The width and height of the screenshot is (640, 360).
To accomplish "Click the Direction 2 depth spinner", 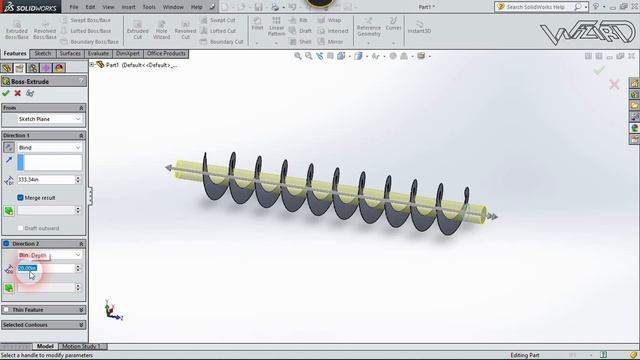I will [78, 268].
